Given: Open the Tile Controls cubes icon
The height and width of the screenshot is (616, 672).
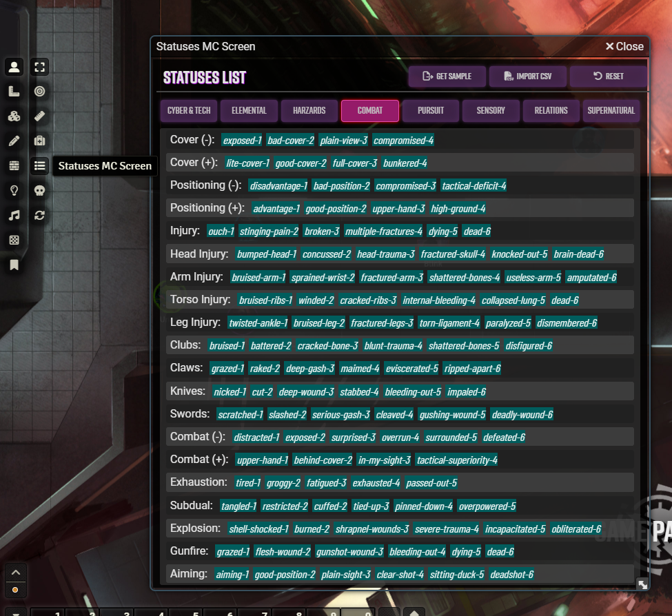Looking at the screenshot, I should point(14,116).
